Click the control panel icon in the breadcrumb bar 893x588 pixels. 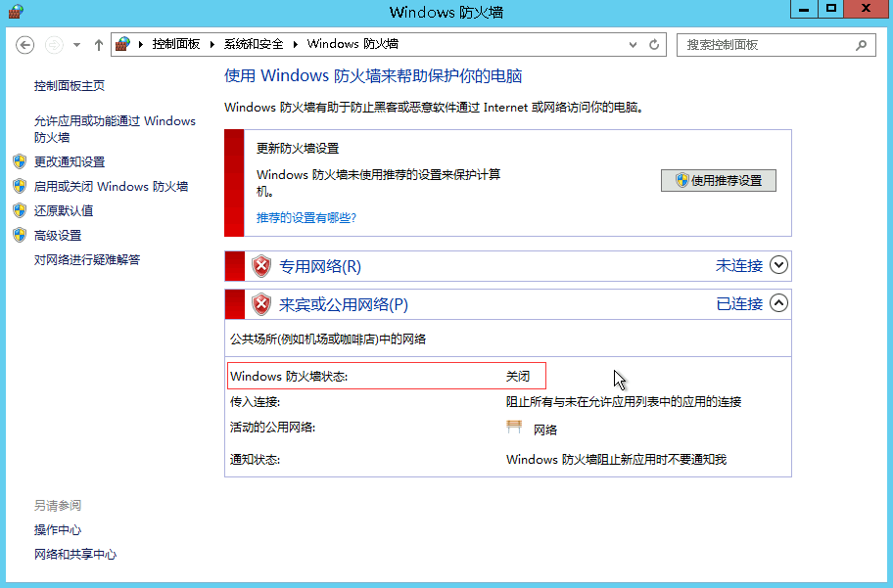(x=122, y=44)
